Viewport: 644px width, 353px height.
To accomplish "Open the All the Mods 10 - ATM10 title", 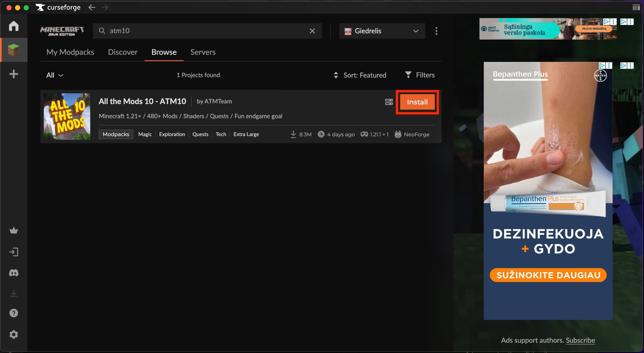I will [142, 101].
